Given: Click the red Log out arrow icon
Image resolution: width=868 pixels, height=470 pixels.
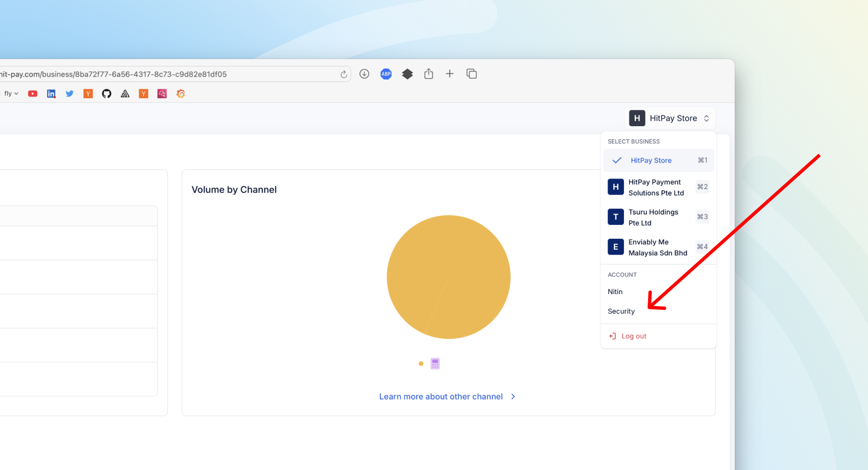Looking at the screenshot, I should pyautogui.click(x=612, y=336).
